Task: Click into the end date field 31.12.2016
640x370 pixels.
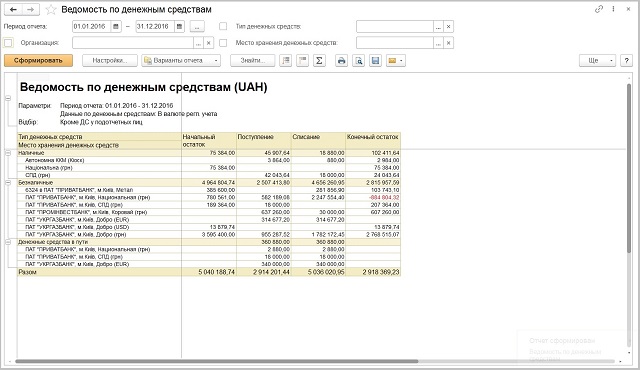Action: click(x=155, y=27)
